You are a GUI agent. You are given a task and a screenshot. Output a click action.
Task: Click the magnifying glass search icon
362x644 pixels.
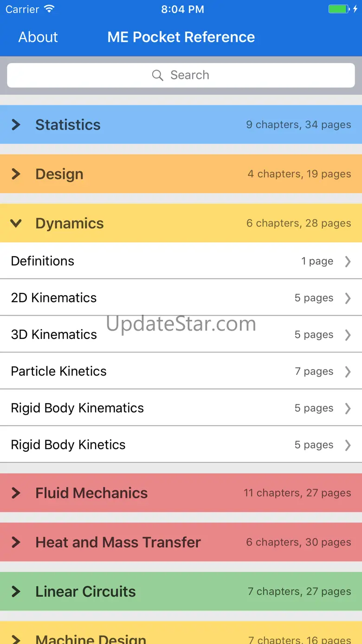pos(158,75)
